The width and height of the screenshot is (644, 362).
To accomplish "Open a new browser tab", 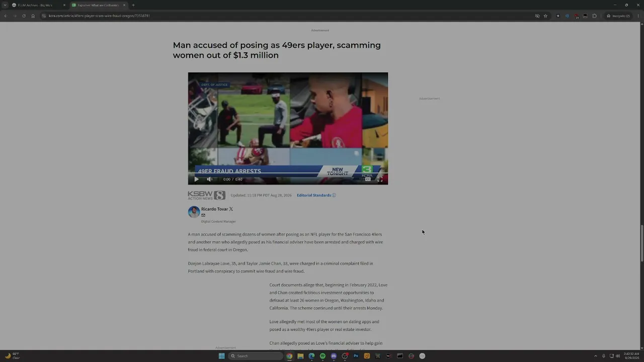I will coord(133,5).
